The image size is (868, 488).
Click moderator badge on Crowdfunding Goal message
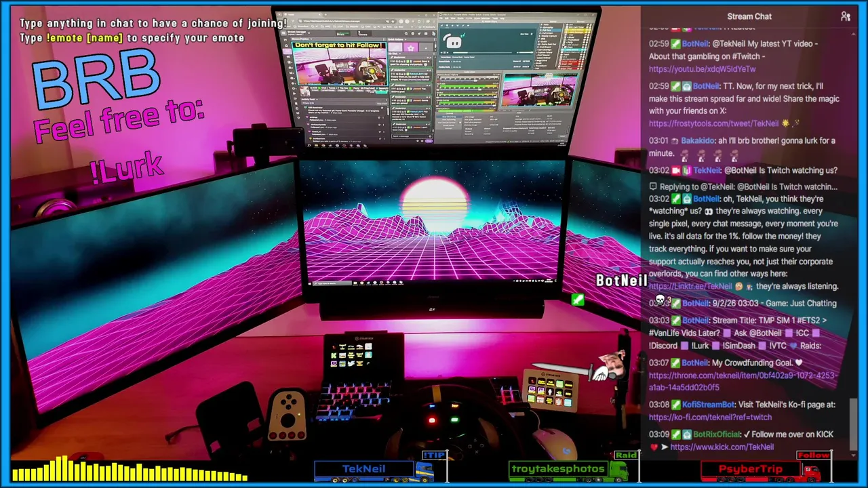pos(676,363)
